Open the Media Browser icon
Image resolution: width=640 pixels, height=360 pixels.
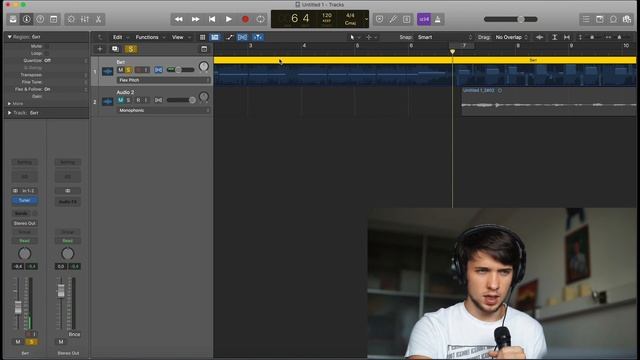coord(627,19)
